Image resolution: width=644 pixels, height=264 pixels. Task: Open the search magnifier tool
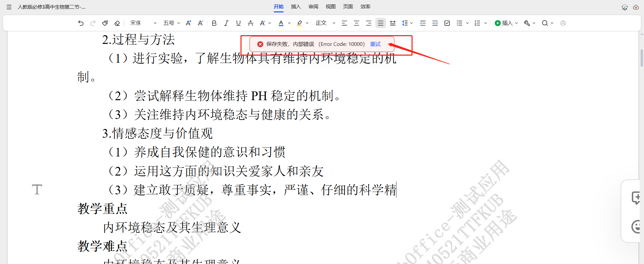[x=545, y=23]
